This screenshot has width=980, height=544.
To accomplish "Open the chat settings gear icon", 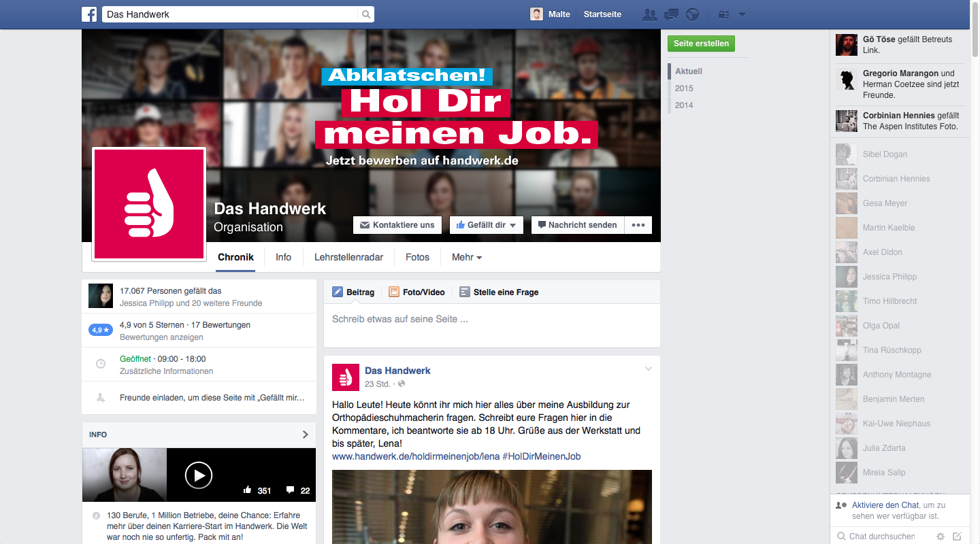I will coord(941,537).
